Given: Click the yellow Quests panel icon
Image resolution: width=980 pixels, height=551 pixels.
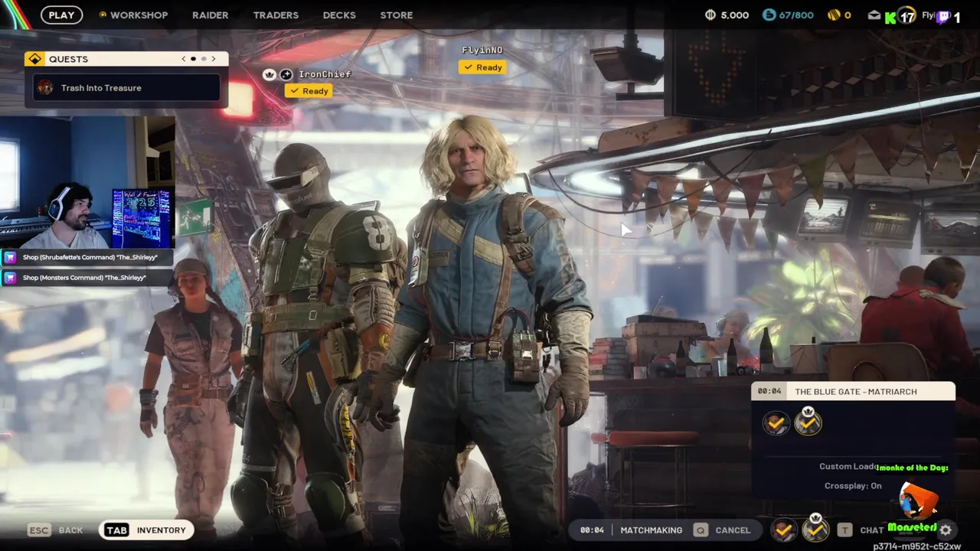Looking at the screenshot, I should (x=34, y=59).
